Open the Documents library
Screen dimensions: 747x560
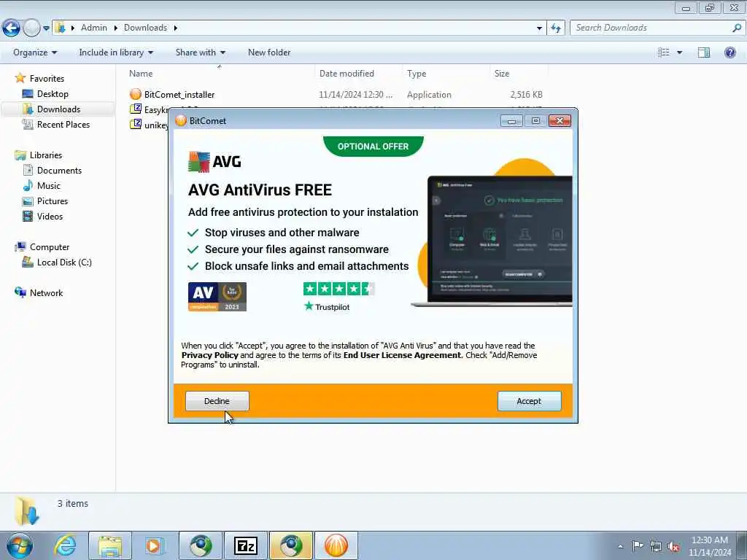(x=59, y=171)
